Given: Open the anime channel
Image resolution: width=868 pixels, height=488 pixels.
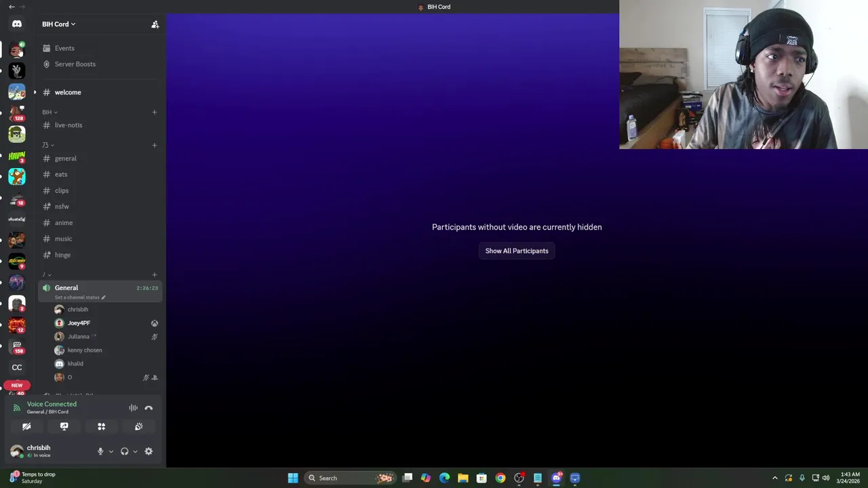Looking at the screenshot, I should point(64,223).
